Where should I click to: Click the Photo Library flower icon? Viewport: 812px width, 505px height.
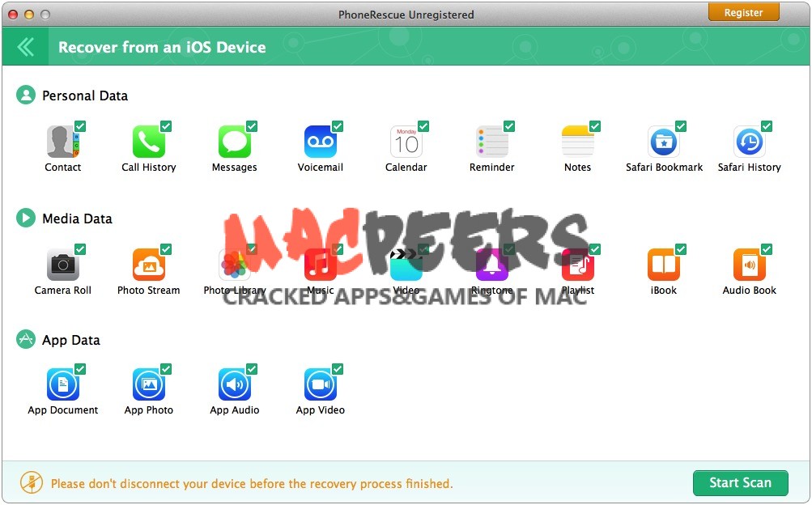235,265
